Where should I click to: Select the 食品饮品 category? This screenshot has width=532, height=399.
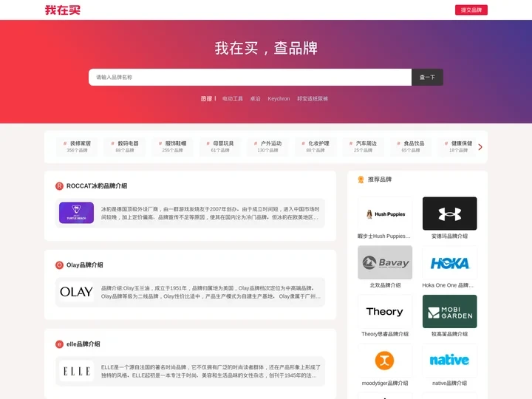pos(411,146)
